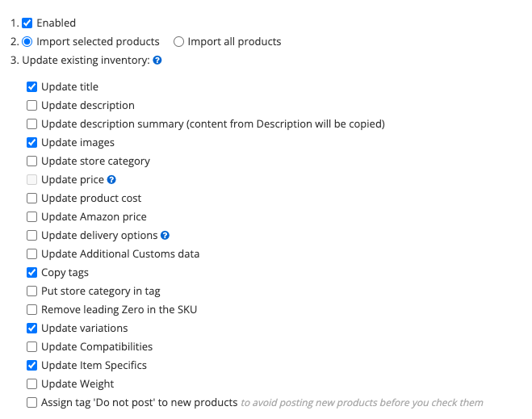Uncheck Update title

(x=32, y=87)
